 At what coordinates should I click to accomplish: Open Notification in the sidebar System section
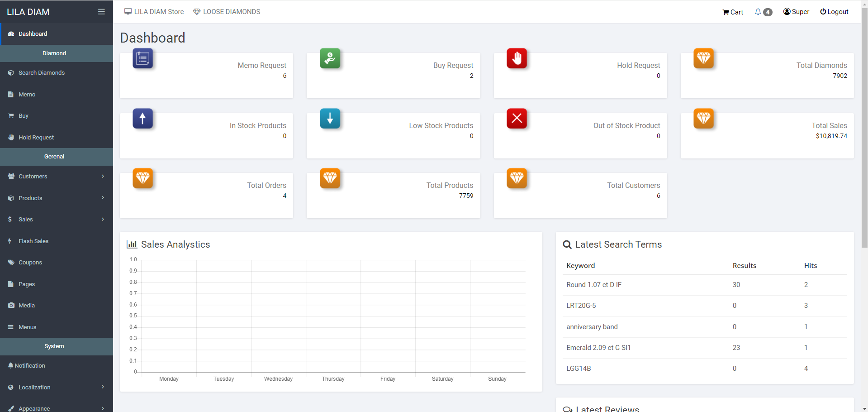click(x=57, y=366)
